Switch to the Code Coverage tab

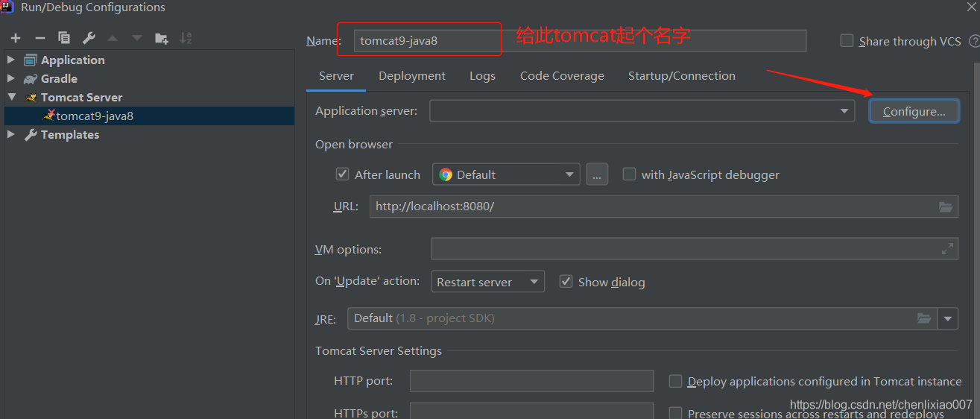tap(562, 76)
